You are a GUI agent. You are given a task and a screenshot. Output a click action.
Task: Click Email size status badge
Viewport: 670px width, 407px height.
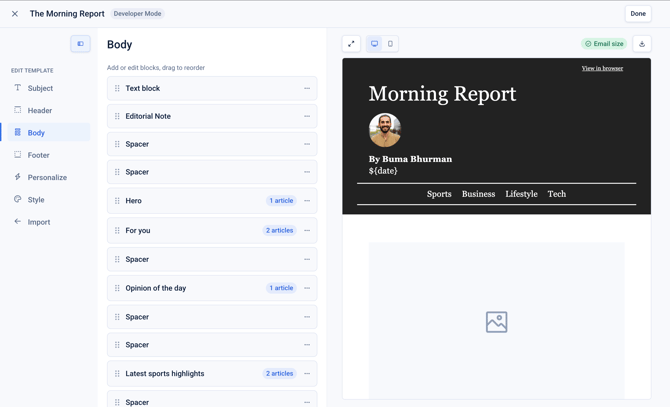pyautogui.click(x=604, y=44)
